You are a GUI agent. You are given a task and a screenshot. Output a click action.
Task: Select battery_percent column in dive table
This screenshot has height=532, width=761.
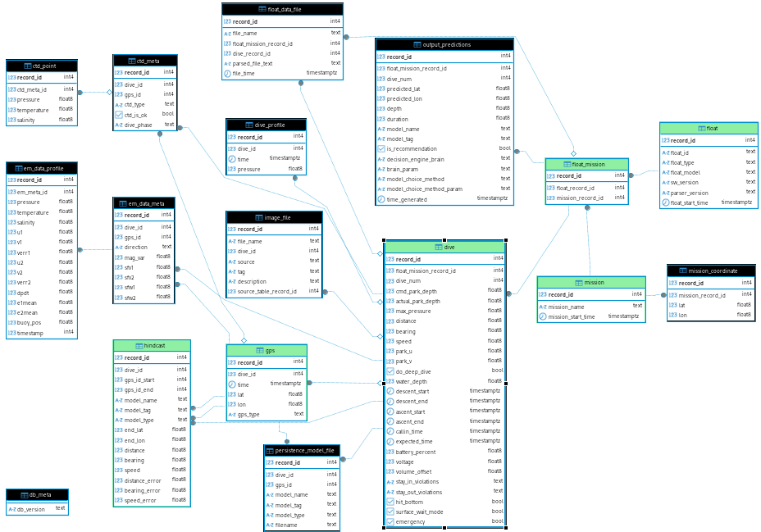tap(444, 452)
